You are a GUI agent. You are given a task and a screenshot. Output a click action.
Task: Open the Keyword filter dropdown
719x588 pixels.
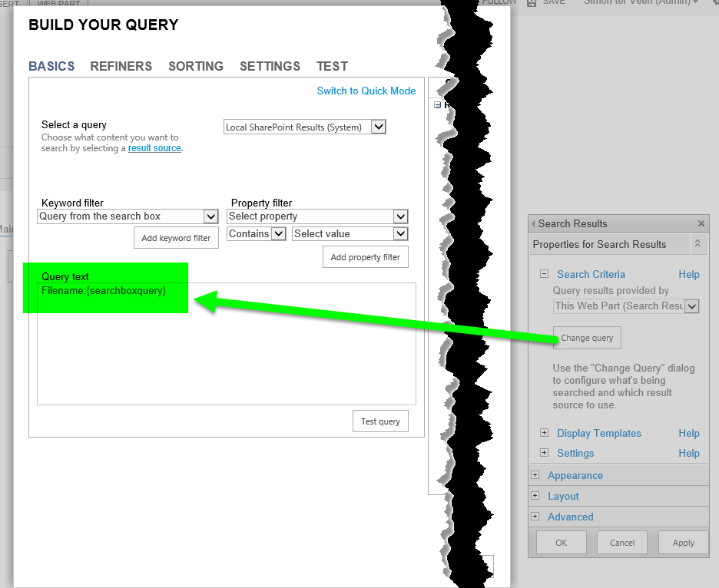coord(128,216)
